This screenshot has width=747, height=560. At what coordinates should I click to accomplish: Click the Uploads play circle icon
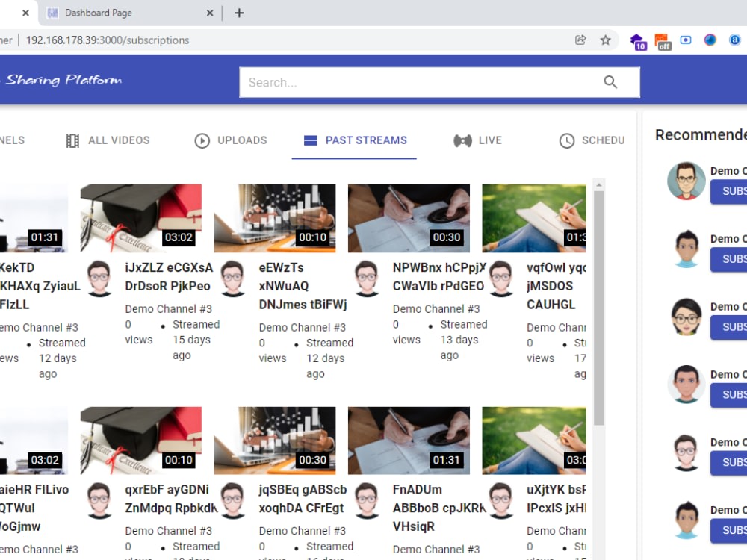click(202, 140)
